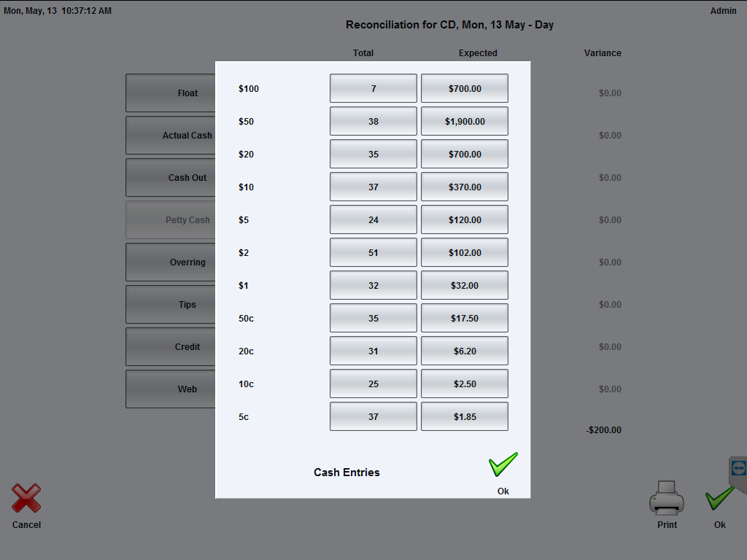
Task: Click the $2 coin count showing 51
Action: [373, 252]
